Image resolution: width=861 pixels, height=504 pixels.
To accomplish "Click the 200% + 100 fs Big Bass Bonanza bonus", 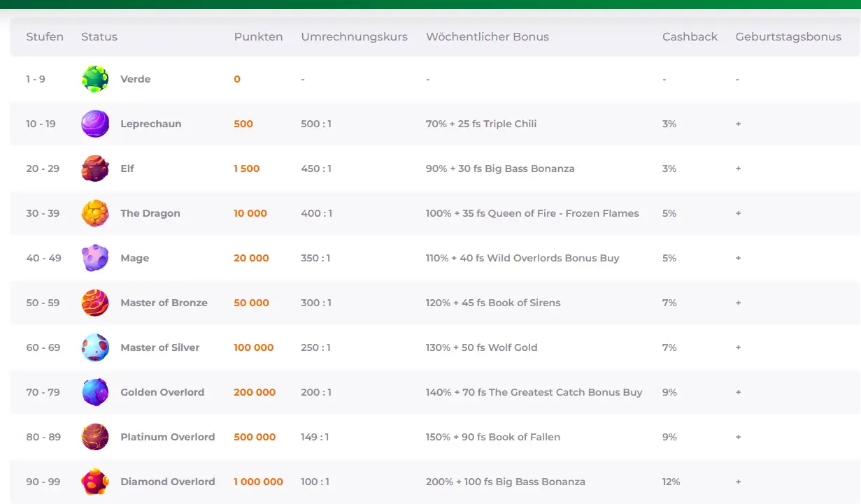I will [x=506, y=482].
